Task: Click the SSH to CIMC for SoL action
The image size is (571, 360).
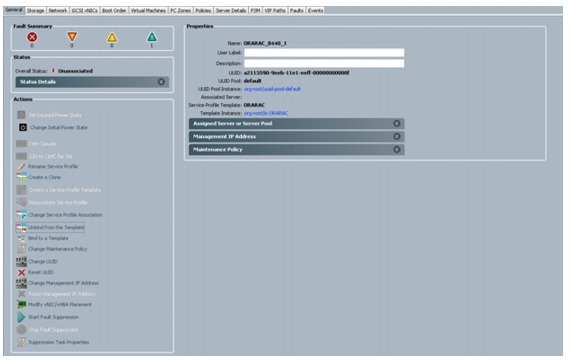Action: click(51, 156)
